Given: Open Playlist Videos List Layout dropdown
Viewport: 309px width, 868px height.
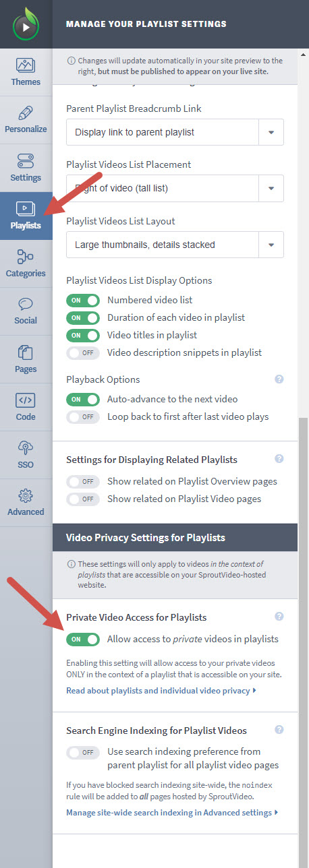Looking at the screenshot, I should (x=175, y=245).
